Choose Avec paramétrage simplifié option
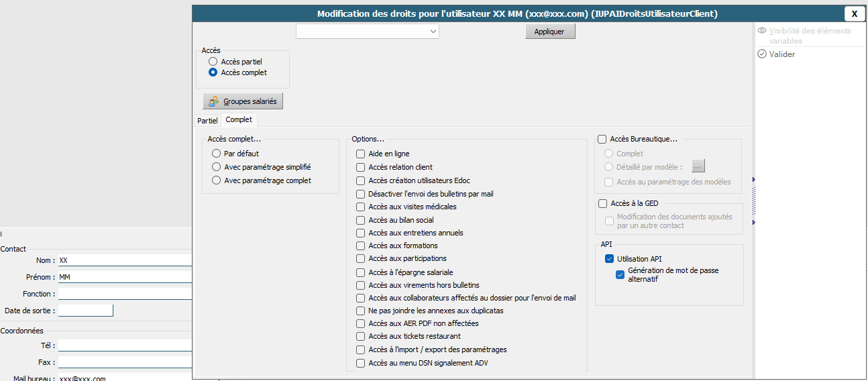The image size is (868, 381). [216, 167]
